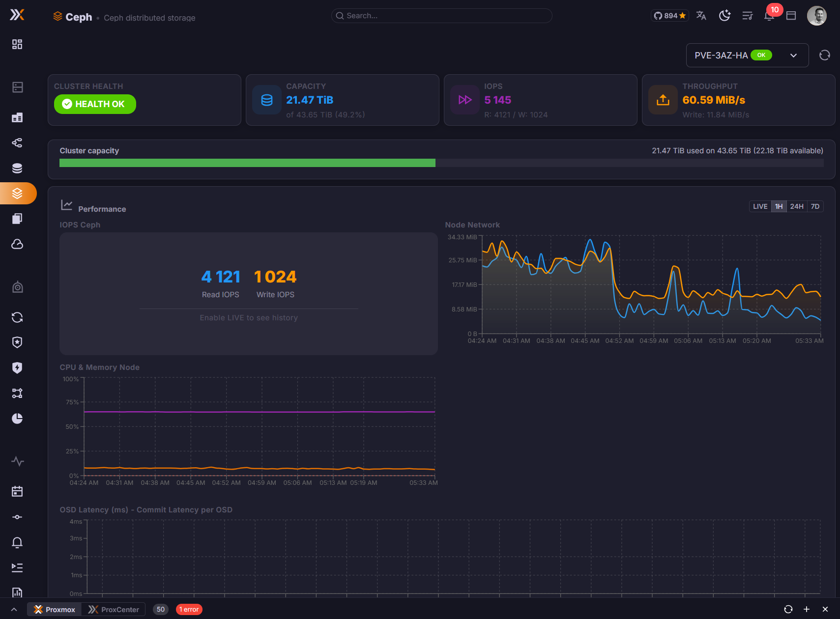Switch to the ProxCenter bottom tab

(113, 609)
